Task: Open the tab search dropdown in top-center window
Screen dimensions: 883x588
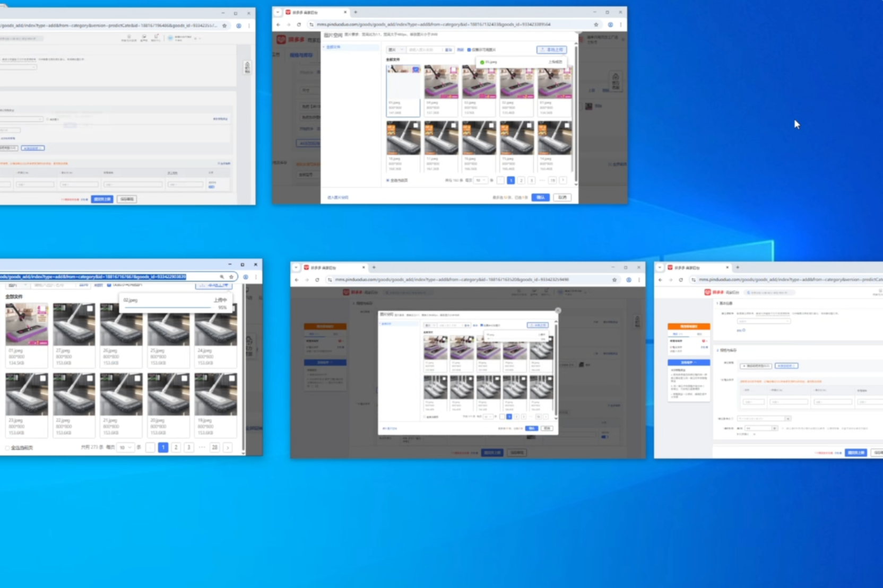Action: 278,12
